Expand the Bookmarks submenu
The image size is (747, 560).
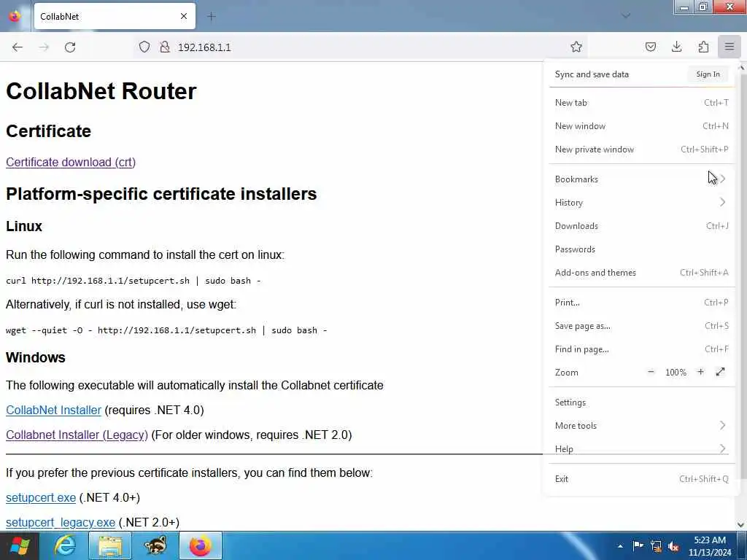[x=641, y=179]
